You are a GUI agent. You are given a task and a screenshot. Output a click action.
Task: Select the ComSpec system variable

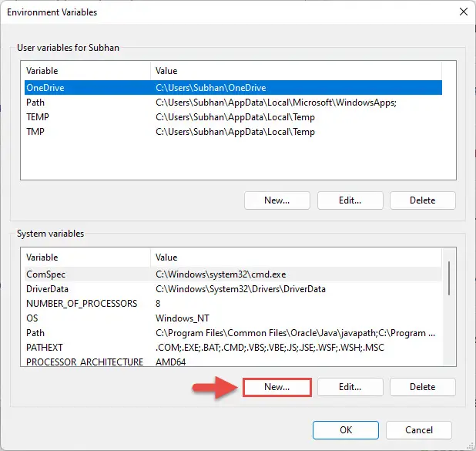click(233, 274)
